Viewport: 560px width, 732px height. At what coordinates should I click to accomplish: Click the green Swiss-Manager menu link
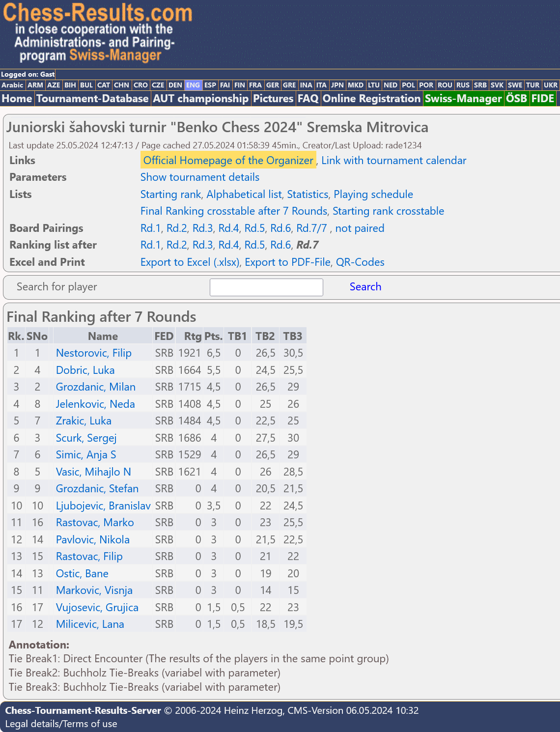coord(463,99)
